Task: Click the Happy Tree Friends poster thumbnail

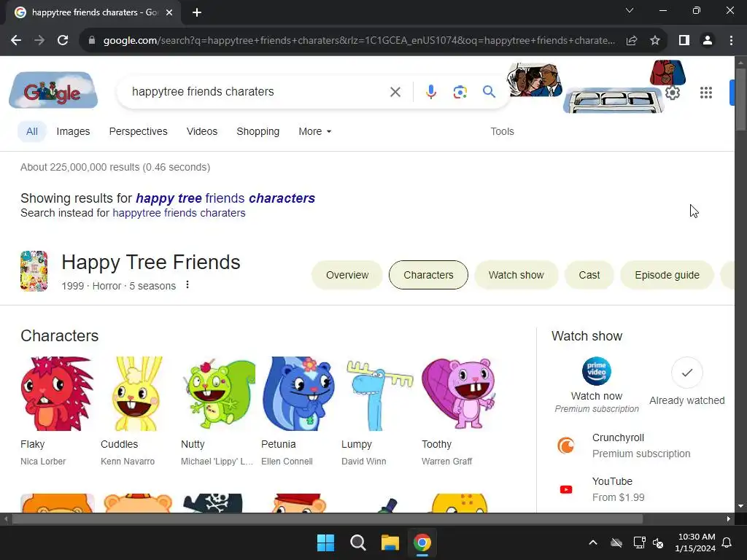Action: click(x=34, y=271)
